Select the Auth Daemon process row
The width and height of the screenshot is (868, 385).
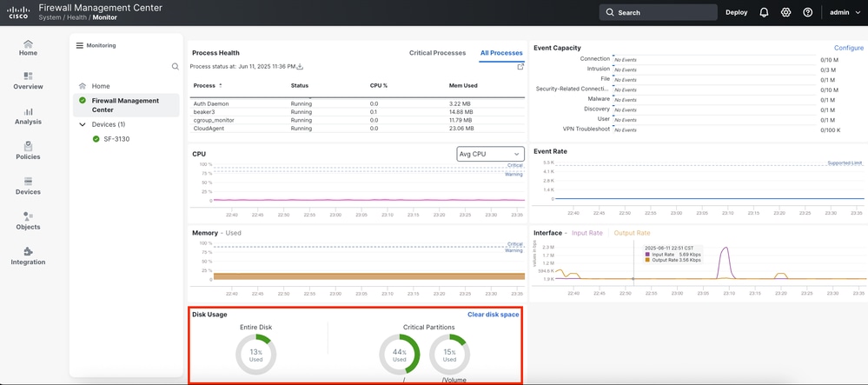pyautogui.click(x=358, y=103)
